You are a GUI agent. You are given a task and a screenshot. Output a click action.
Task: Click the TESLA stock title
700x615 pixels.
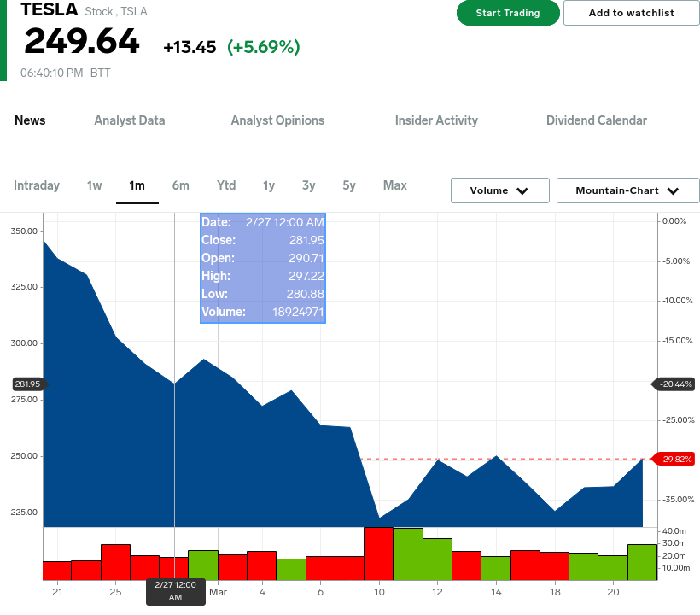pos(50,10)
